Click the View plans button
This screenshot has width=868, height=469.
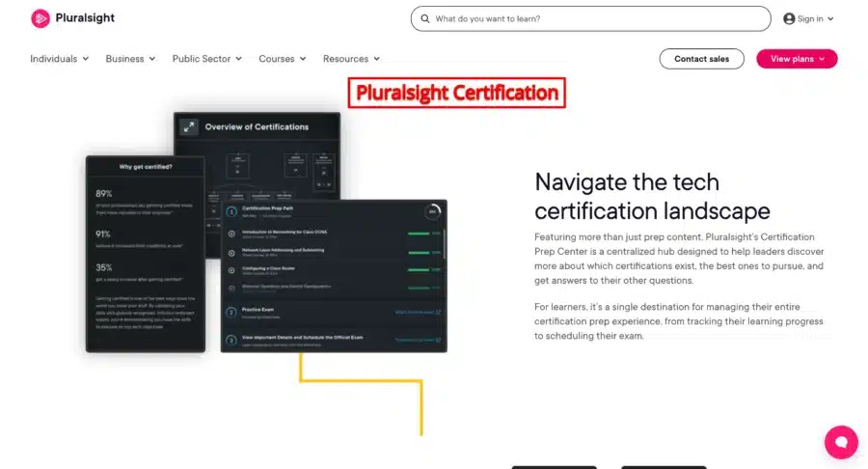797,59
